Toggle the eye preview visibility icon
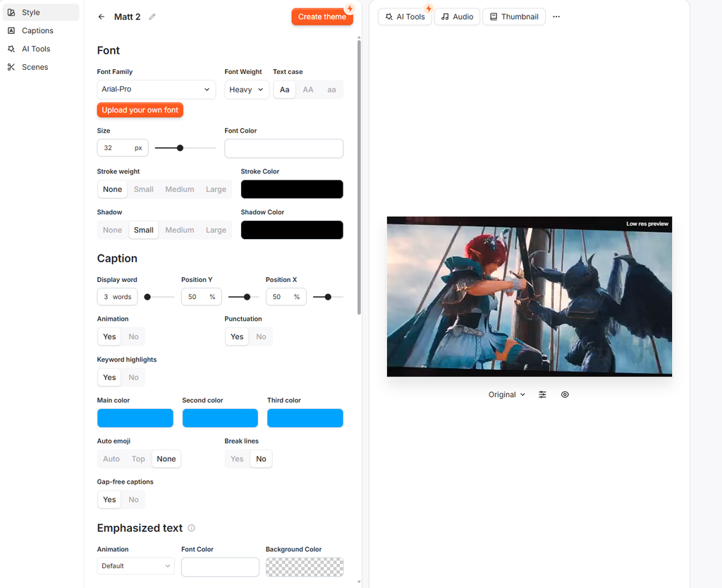 (x=565, y=395)
